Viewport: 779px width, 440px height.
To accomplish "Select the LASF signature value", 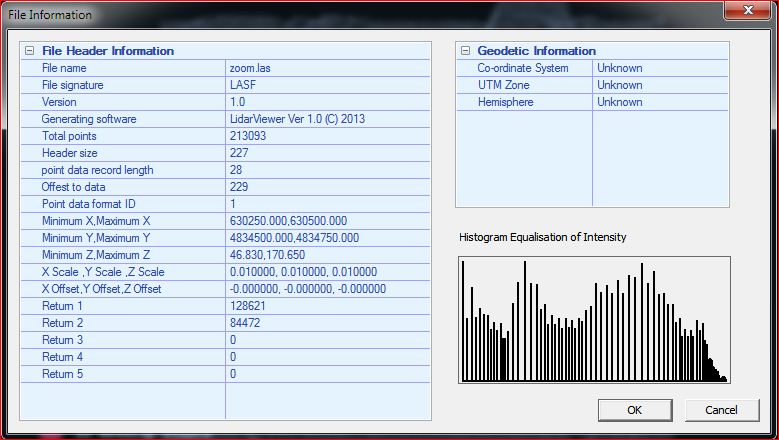I will point(243,85).
